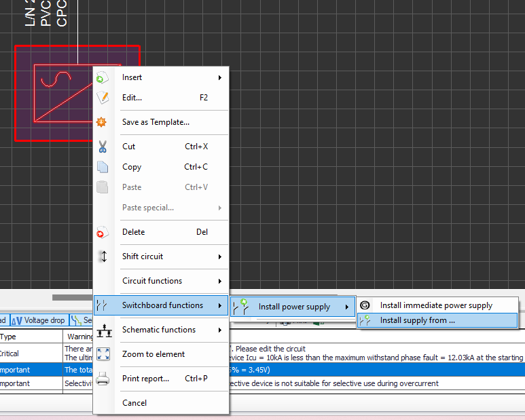Click the red Delete icon

pyautogui.click(x=103, y=232)
